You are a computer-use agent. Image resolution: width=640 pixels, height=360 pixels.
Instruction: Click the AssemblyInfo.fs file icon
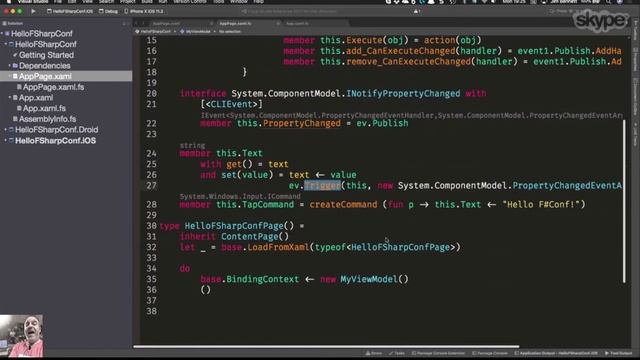(15, 119)
